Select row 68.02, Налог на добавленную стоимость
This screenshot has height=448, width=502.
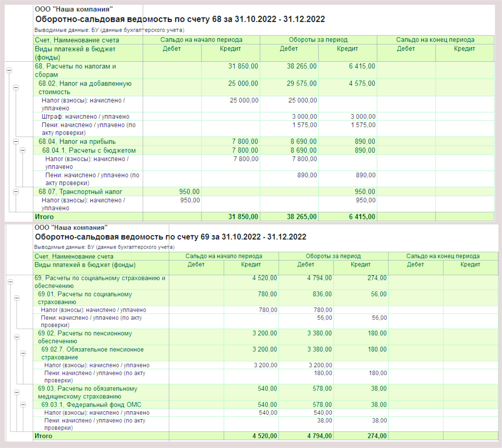[264, 87]
